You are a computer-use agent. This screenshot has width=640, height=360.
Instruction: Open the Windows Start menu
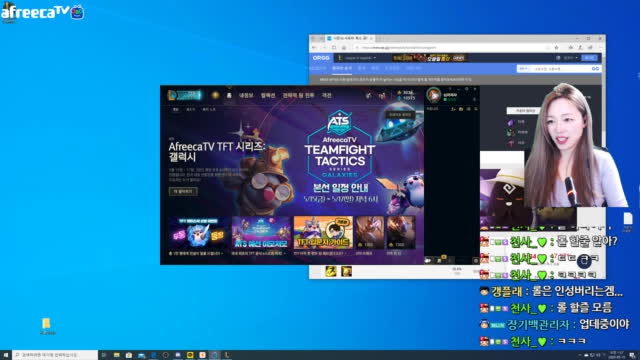[x=6, y=355]
